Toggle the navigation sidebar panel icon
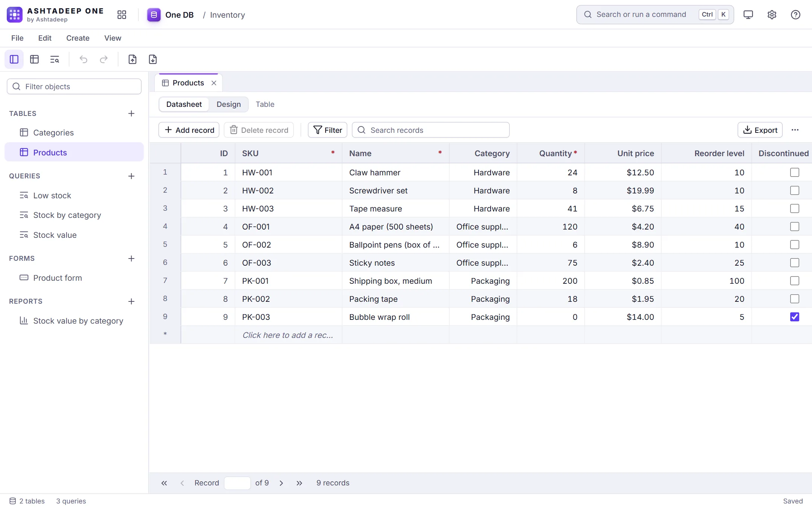812x508 pixels. pos(14,59)
